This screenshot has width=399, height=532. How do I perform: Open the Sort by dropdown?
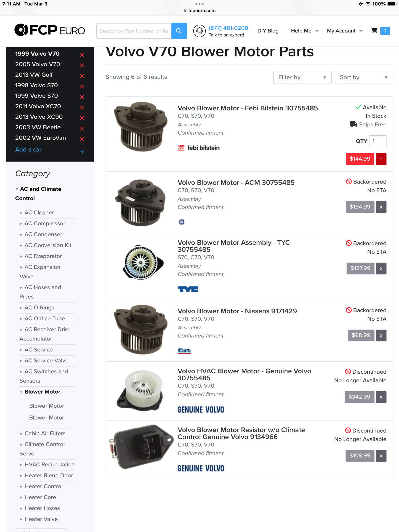coord(364,77)
